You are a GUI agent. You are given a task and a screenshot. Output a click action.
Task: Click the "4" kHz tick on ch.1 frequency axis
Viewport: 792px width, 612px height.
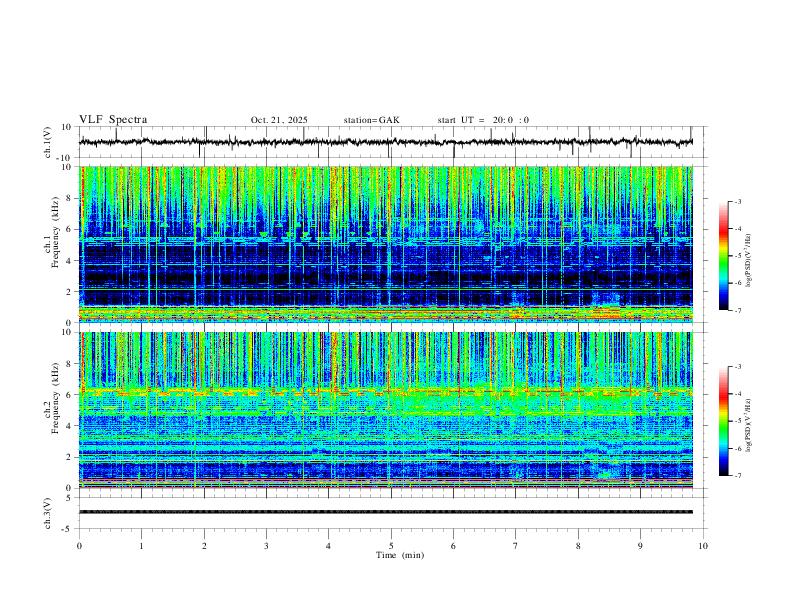pos(70,261)
